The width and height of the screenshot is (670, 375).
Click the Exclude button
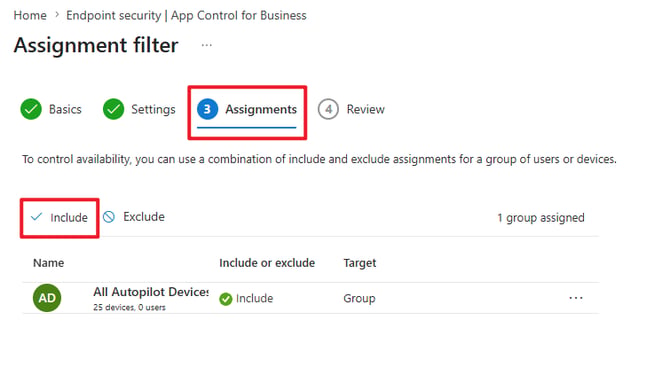134,217
